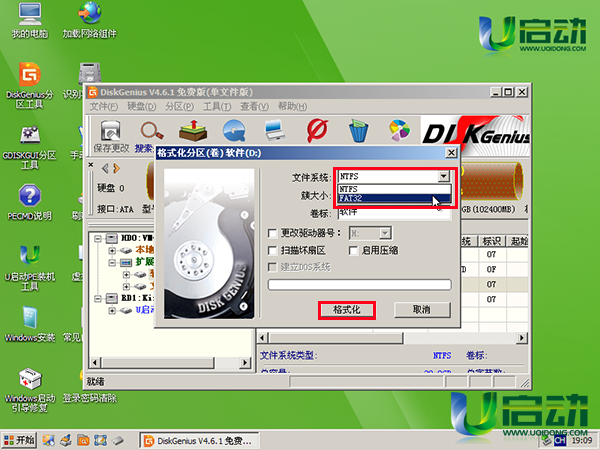
Task: Enable 扫描坏扇区 checkbox
Action: (272, 251)
